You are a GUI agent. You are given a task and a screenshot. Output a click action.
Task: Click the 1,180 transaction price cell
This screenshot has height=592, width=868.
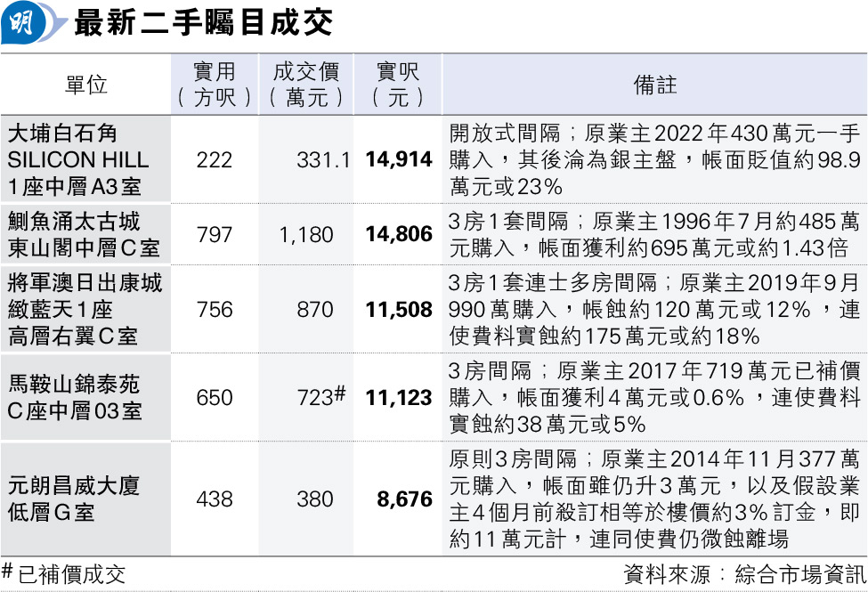coord(306,235)
